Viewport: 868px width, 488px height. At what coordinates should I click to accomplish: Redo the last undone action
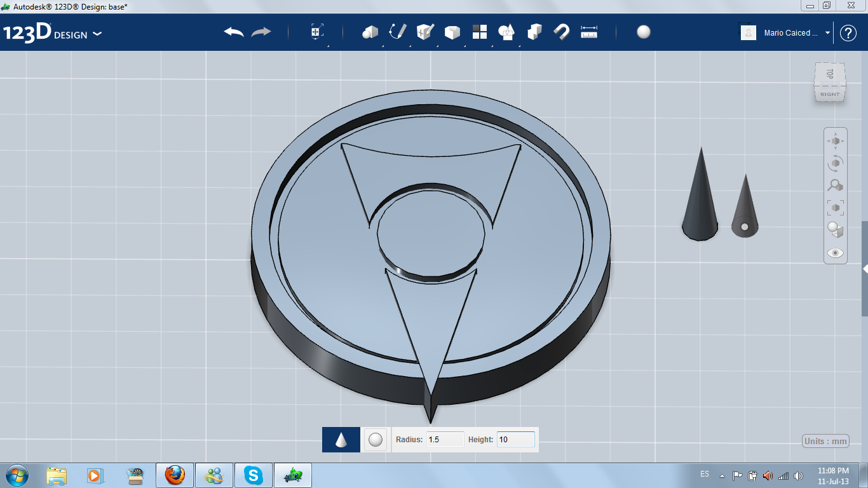pyautogui.click(x=261, y=32)
